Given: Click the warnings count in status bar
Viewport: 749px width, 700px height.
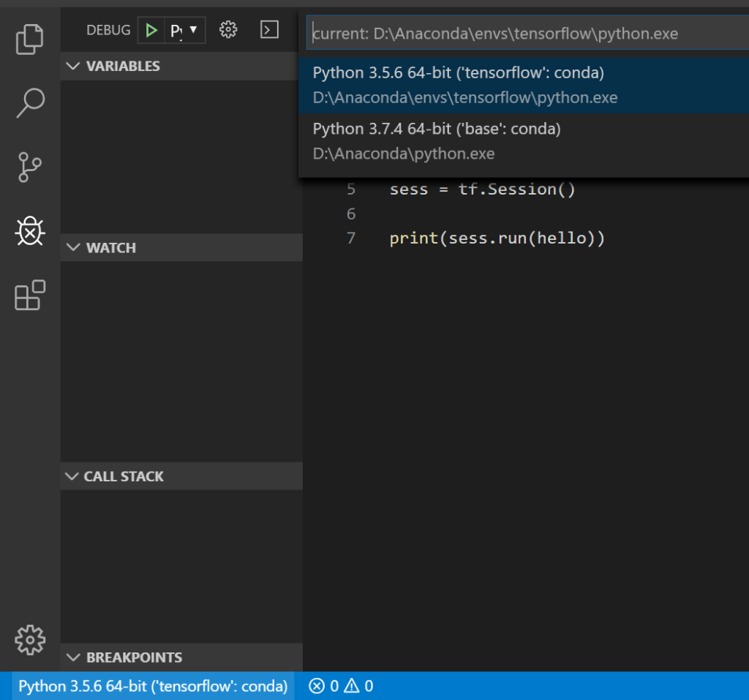Looking at the screenshot, I should [x=358, y=686].
